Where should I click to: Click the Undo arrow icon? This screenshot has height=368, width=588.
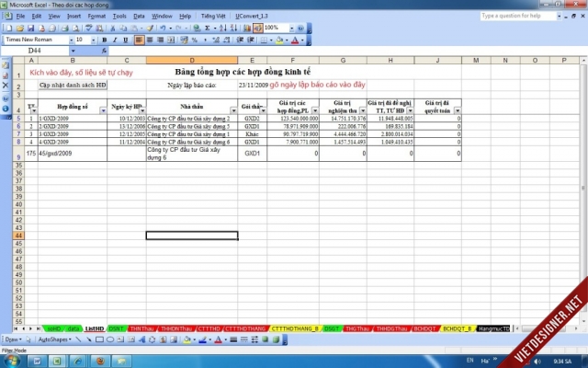pyautogui.click(x=163, y=29)
